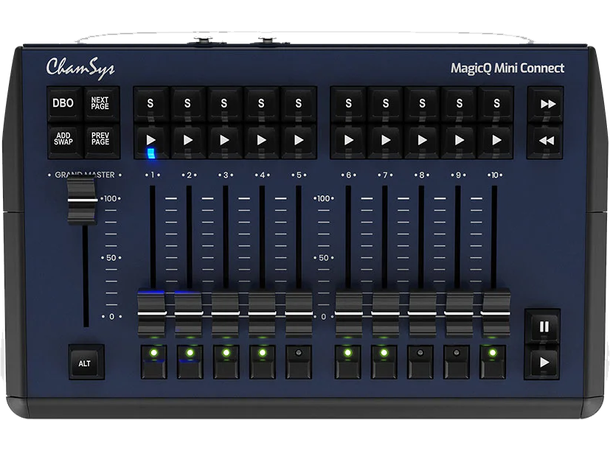Start playback 8 with its go button
This screenshot has width=610, height=450.
[x=422, y=140]
